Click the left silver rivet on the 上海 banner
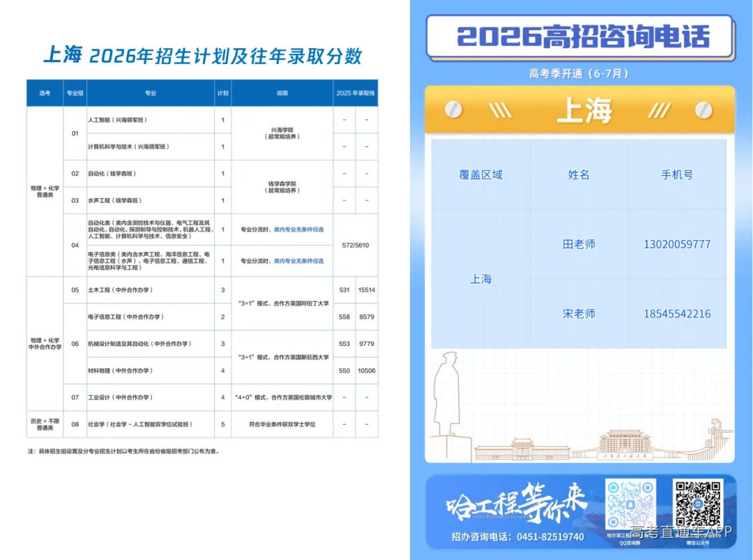The width and height of the screenshot is (753, 560). click(x=453, y=110)
